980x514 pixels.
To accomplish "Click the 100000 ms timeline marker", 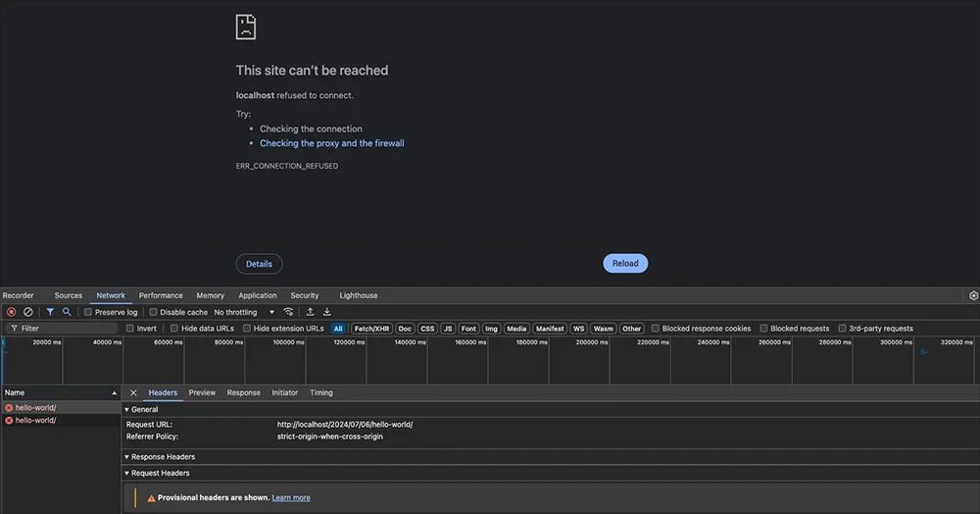I will tap(289, 342).
